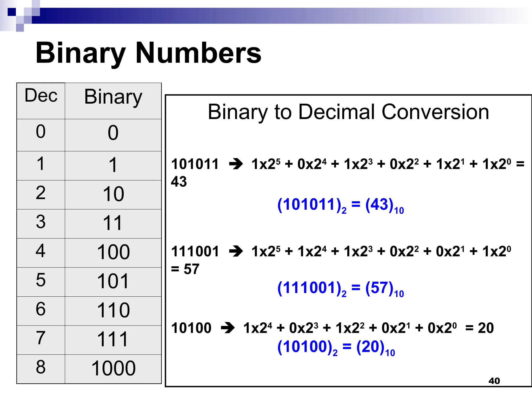Click the blue (111001)2 = (57)10 equation

click(x=341, y=289)
